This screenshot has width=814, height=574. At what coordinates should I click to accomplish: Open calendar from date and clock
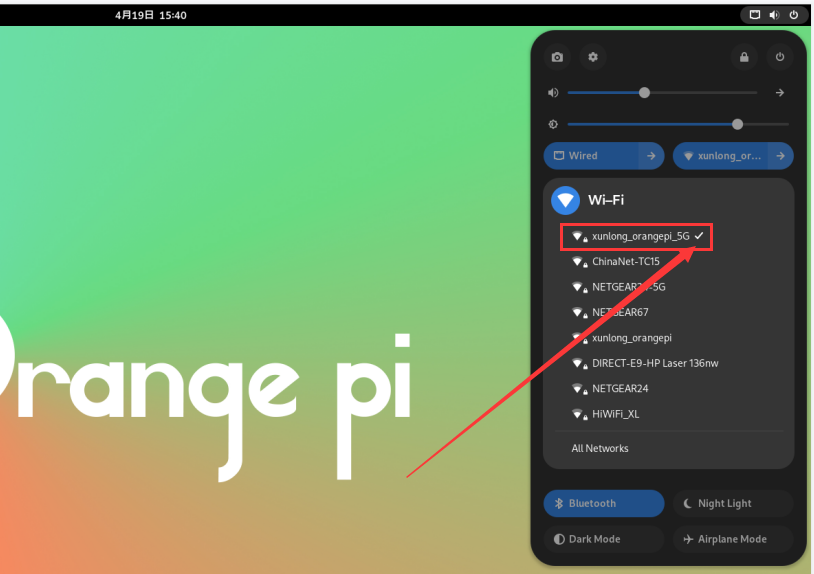pyautogui.click(x=151, y=15)
